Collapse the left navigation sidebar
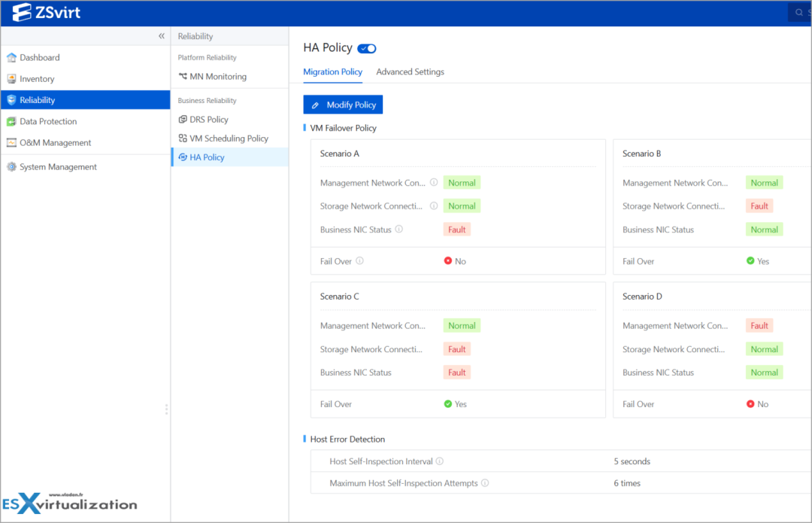Screen dimensions: 812x523 (x=162, y=36)
